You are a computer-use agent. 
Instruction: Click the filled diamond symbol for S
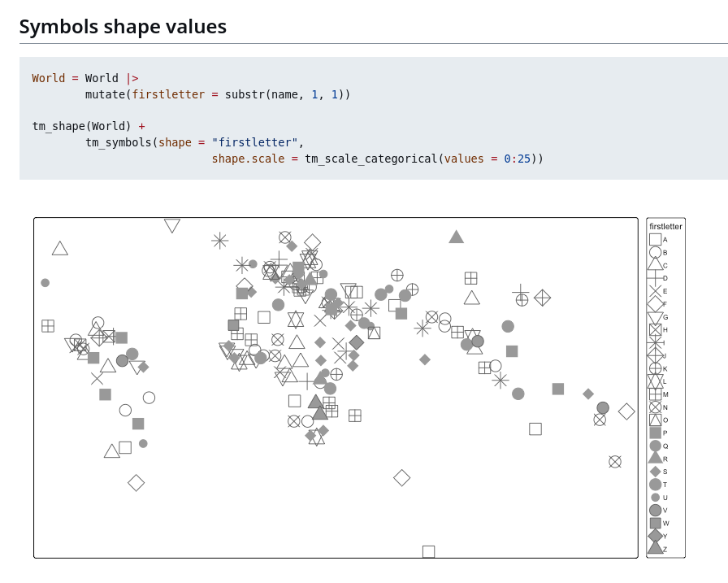click(x=655, y=472)
